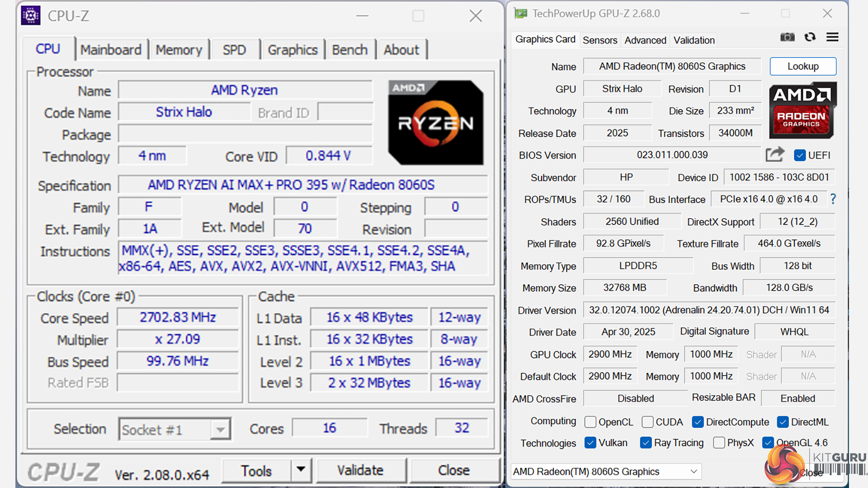This screenshot has height=488, width=868.
Task: Click the GPU-Z refresh icon
Action: [810, 37]
